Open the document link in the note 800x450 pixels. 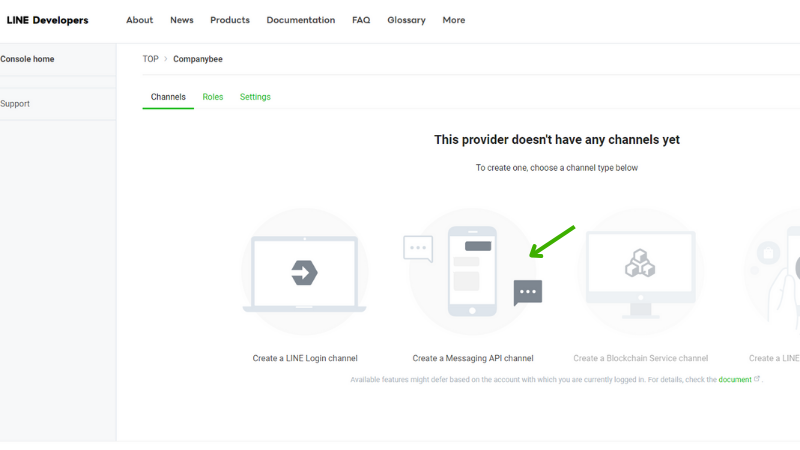pyautogui.click(x=735, y=380)
